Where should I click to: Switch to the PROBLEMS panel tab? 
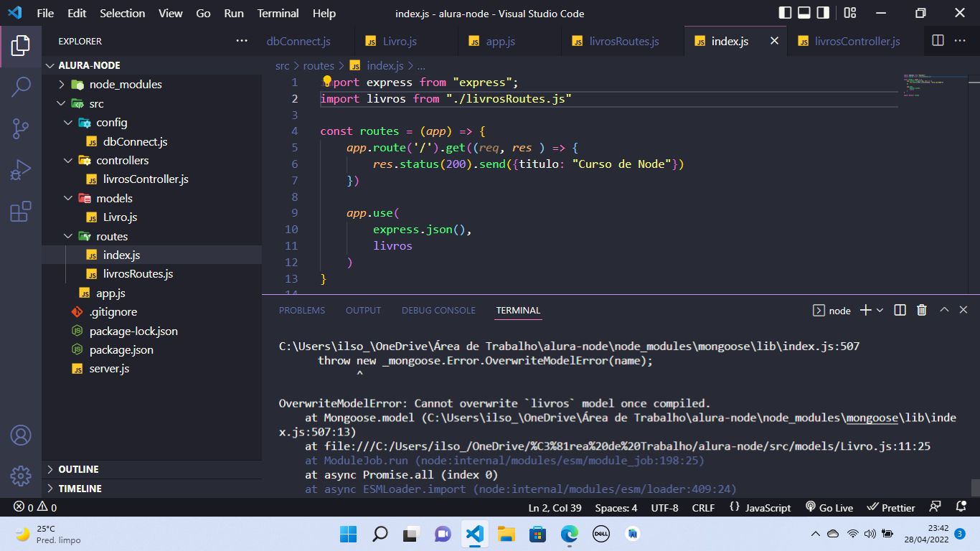pos(302,310)
